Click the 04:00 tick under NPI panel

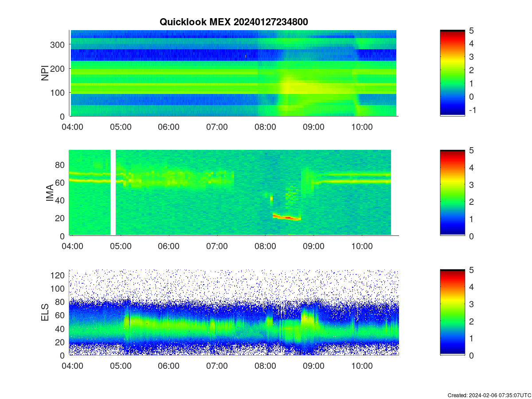pos(72,127)
